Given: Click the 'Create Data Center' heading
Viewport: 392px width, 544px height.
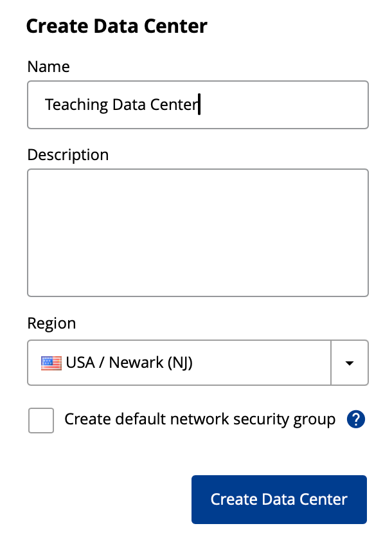Looking at the screenshot, I should pyautogui.click(x=117, y=26).
